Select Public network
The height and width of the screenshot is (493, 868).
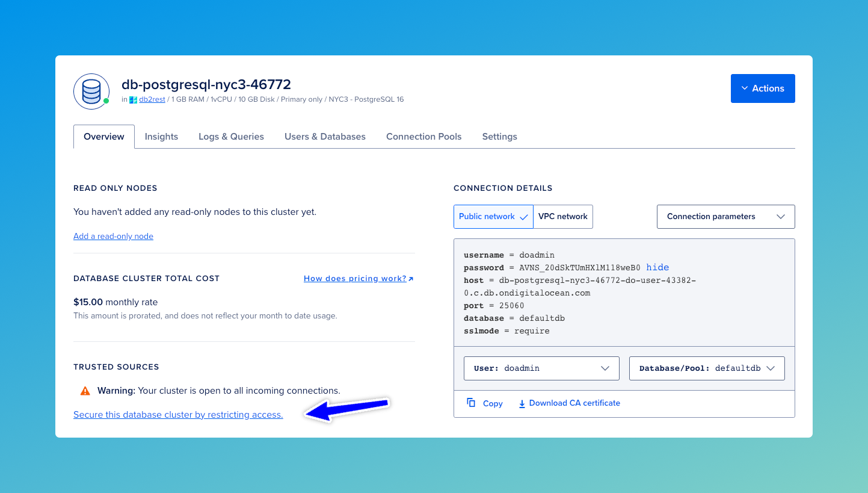[x=487, y=216]
